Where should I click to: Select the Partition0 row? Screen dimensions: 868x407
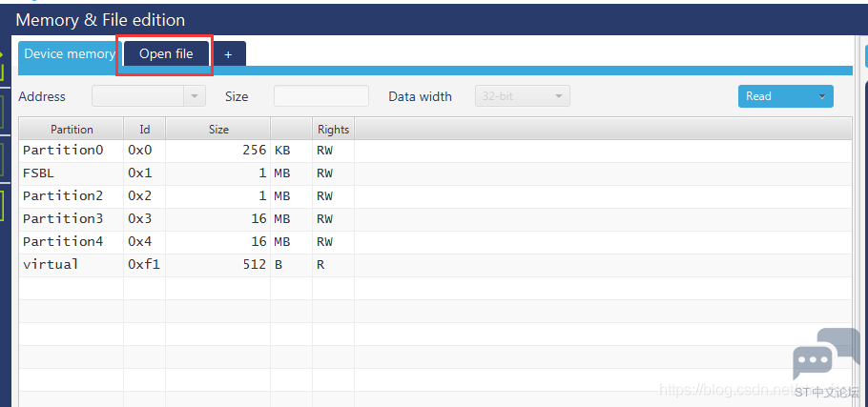click(x=436, y=151)
